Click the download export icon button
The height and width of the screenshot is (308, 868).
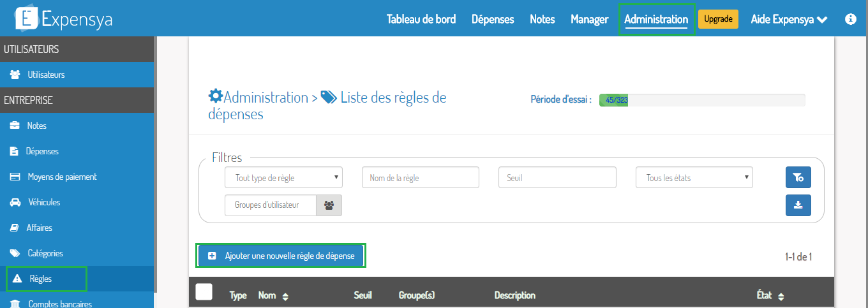click(x=798, y=205)
